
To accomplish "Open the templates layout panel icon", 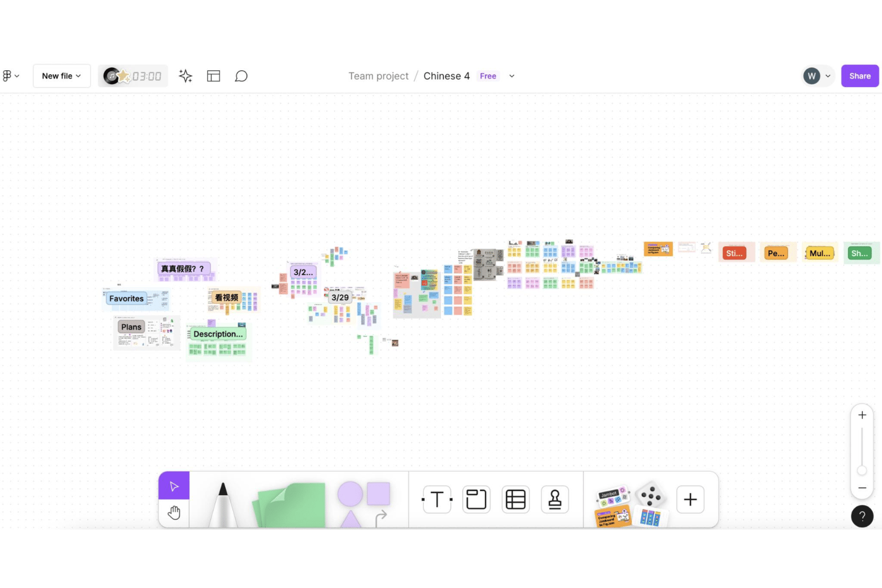I will [213, 76].
